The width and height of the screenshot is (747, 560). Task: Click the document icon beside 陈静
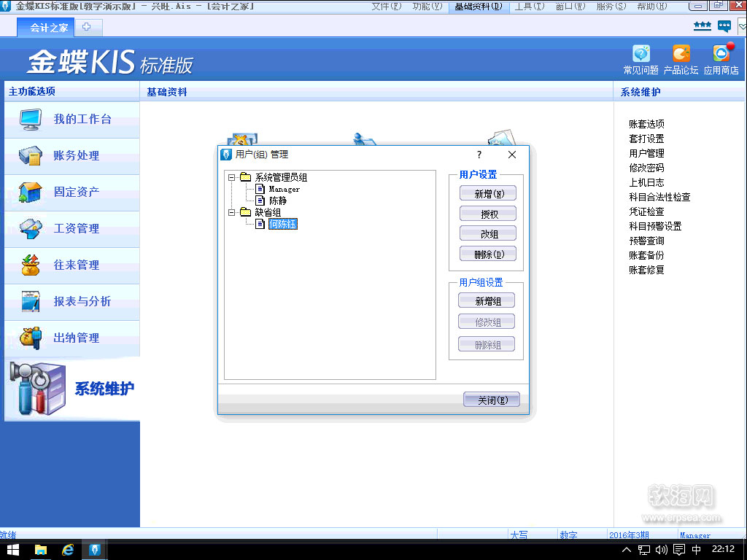tap(260, 201)
